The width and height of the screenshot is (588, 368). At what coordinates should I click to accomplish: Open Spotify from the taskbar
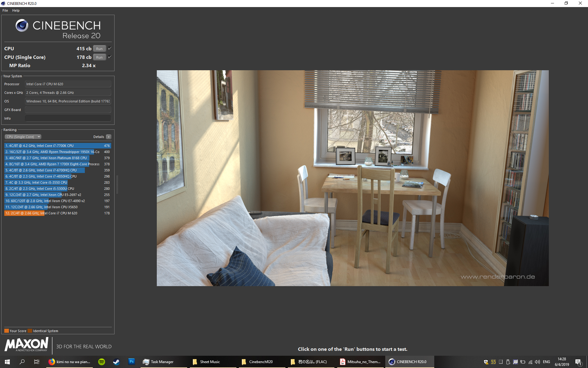pyautogui.click(x=102, y=362)
